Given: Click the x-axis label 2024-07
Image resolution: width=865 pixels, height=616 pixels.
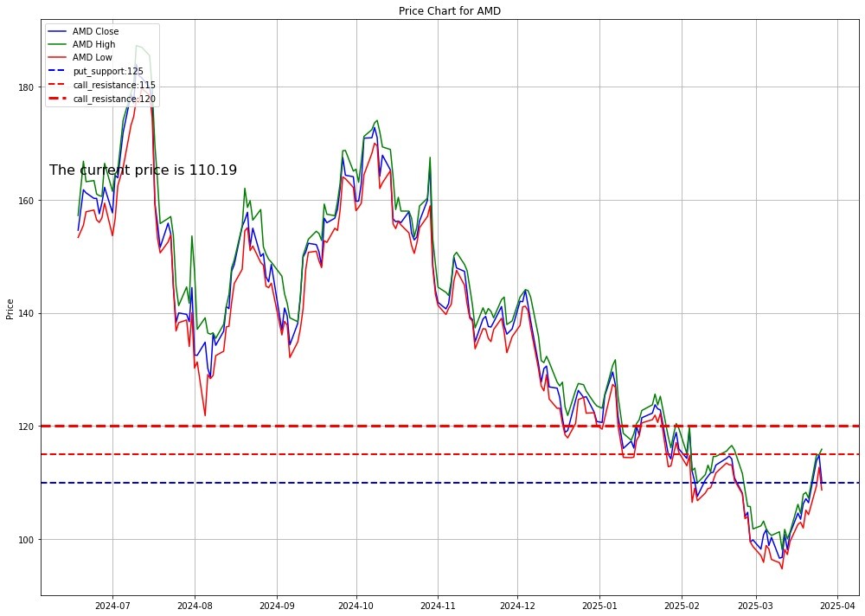Looking at the screenshot, I should click(x=112, y=606).
